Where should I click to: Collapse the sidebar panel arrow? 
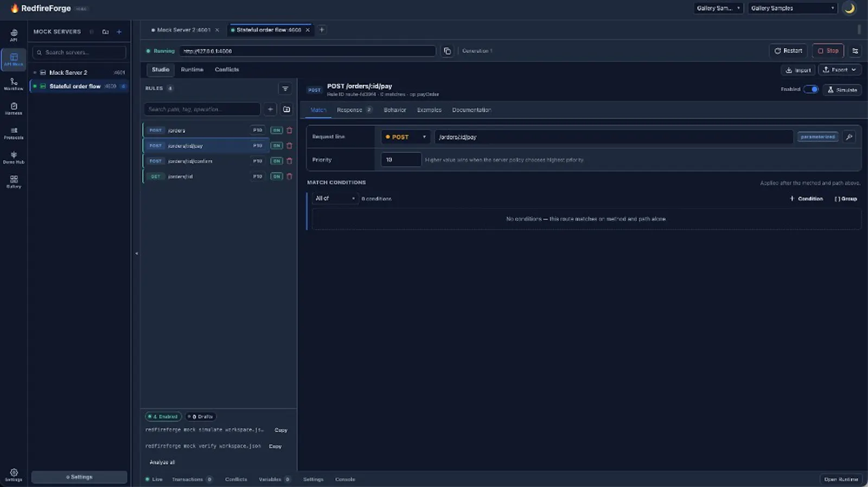click(136, 253)
